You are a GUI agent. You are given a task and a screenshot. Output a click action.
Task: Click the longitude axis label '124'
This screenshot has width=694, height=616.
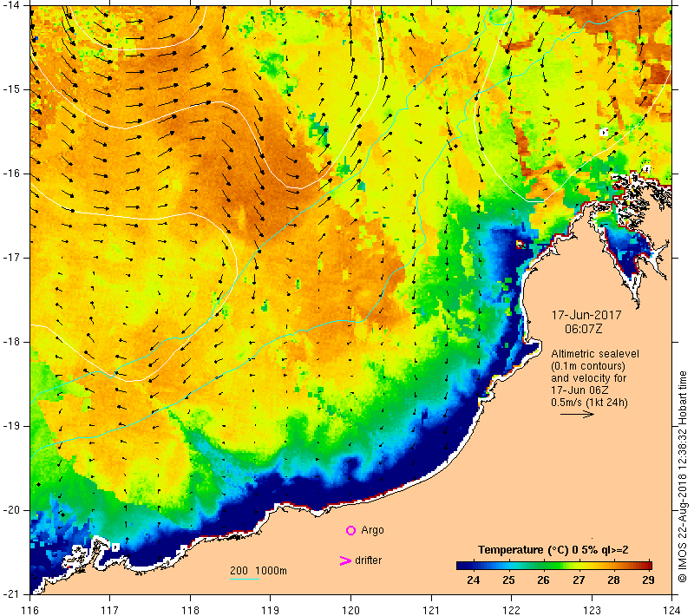click(x=672, y=610)
